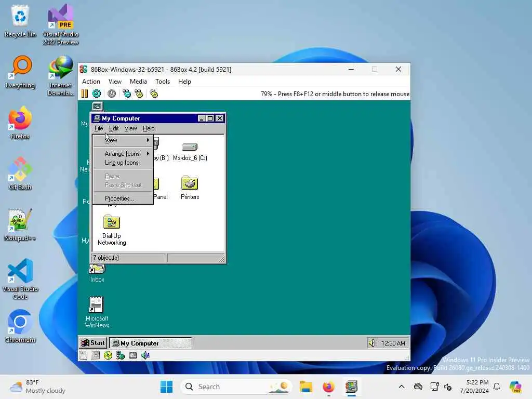
Task: Open the Windows 11 Start menu
Action: coord(166,387)
